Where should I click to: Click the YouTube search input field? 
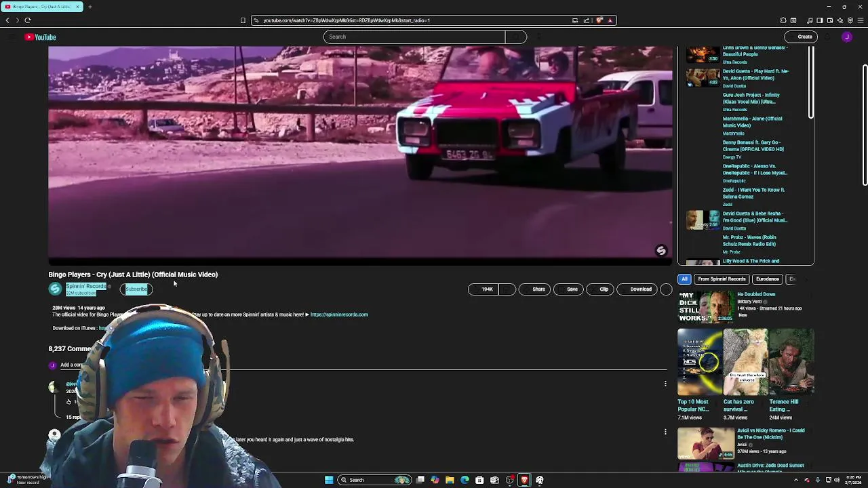coord(414,37)
